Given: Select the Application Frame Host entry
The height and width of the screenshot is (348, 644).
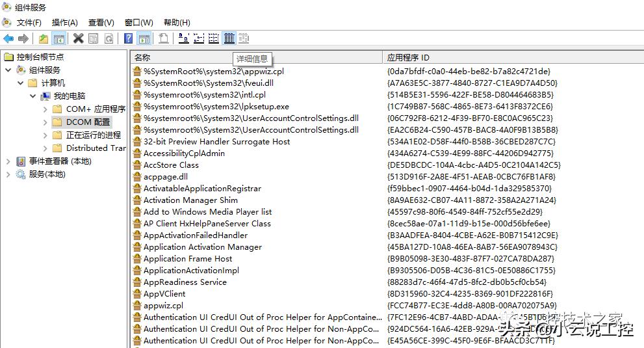Looking at the screenshot, I should [x=188, y=259].
